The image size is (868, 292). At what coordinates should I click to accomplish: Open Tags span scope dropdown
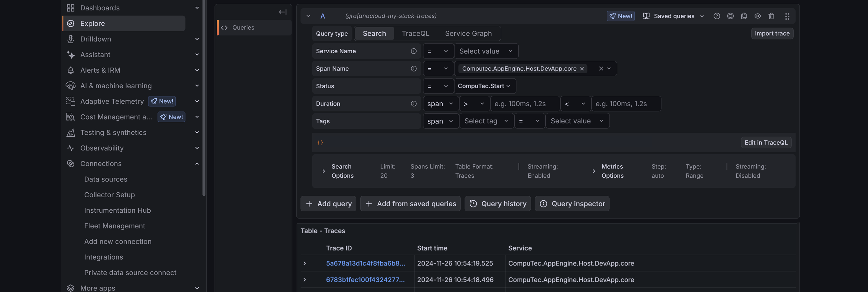coord(440,121)
